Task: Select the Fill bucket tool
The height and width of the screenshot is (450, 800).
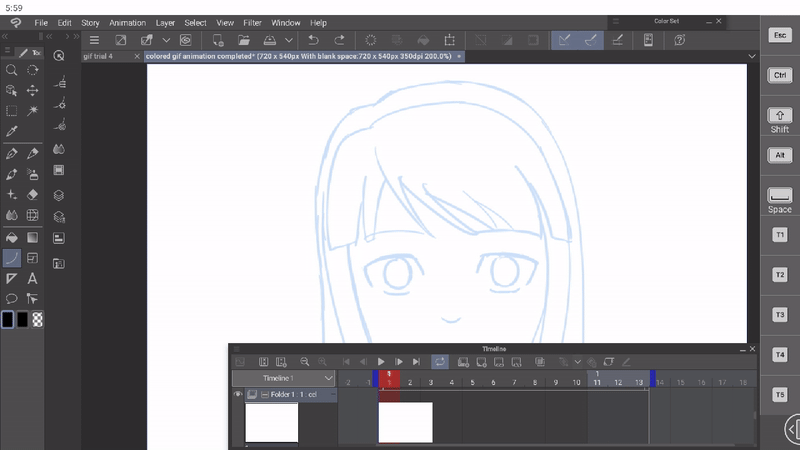Action: (11, 237)
